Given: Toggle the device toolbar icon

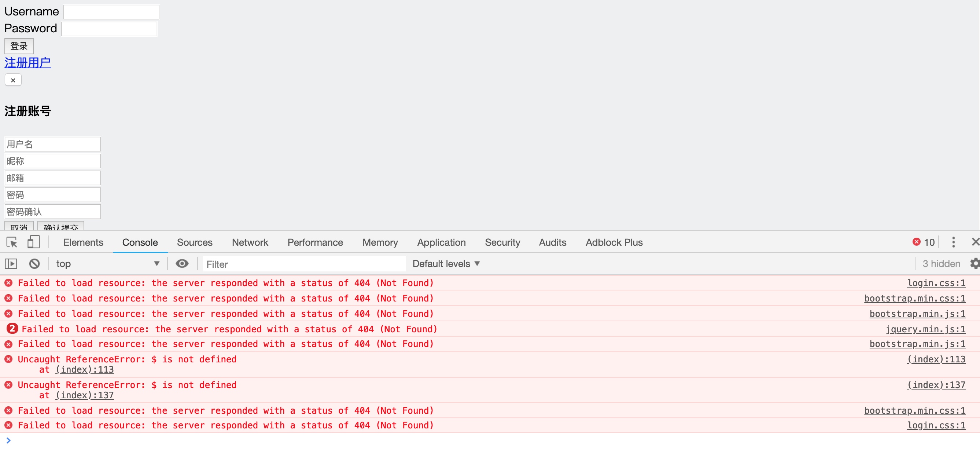Looking at the screenshot, I should (x=33, y=242).
